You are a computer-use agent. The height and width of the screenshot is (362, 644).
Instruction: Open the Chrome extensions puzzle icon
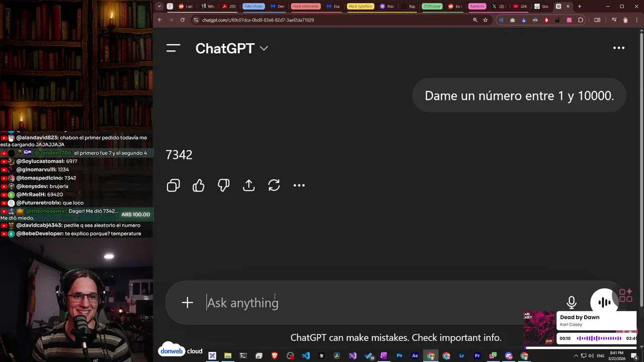[581, 20]
